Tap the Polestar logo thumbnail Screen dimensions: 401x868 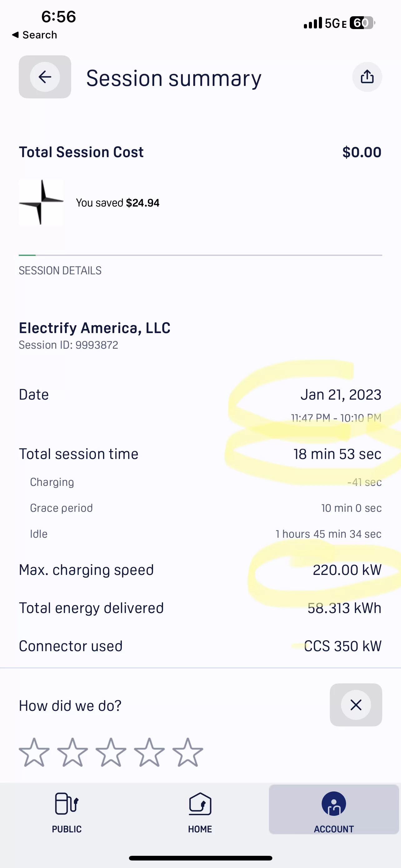[x=41, y=202]
